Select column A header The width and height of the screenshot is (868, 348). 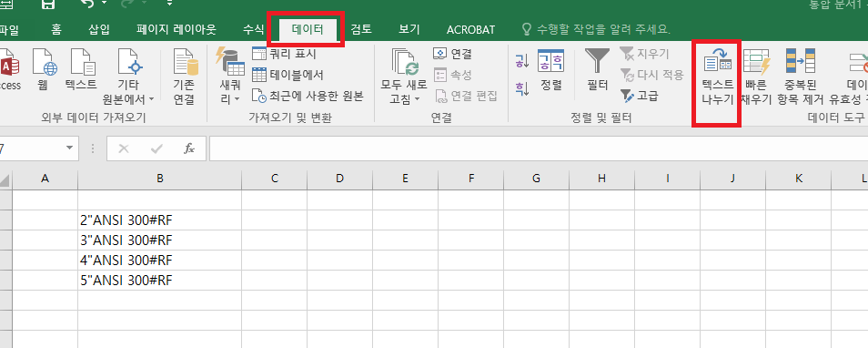[45, 179]
